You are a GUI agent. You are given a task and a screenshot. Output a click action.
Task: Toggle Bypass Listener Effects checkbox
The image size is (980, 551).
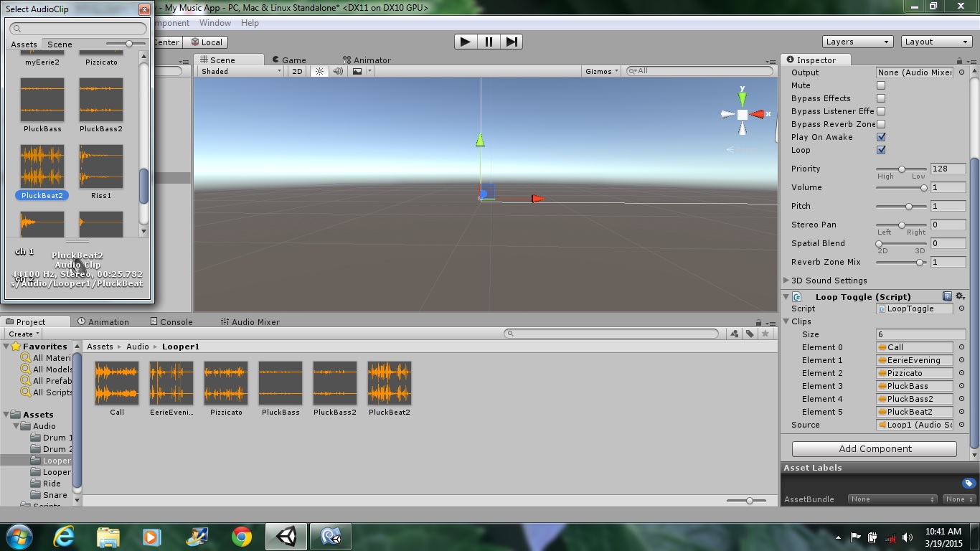point(881,111)
